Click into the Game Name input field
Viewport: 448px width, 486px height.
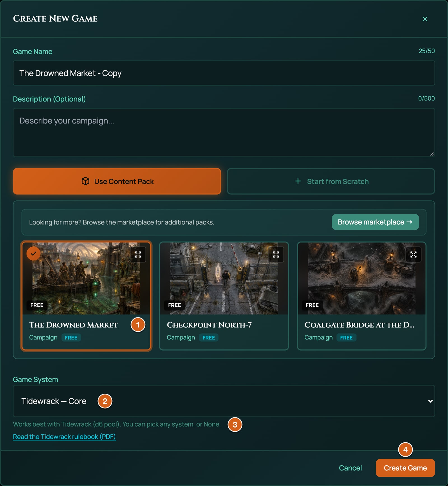coord(224,73)
